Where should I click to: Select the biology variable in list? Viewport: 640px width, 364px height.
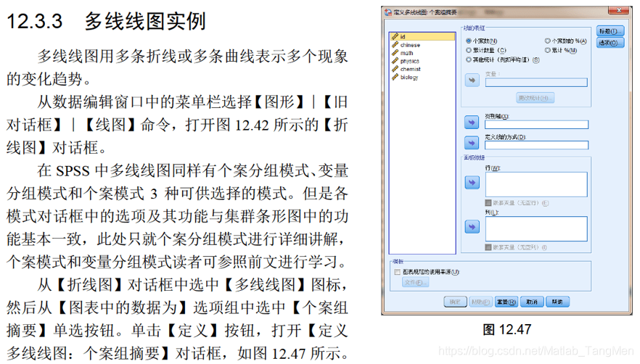click(x=422, y=77)
